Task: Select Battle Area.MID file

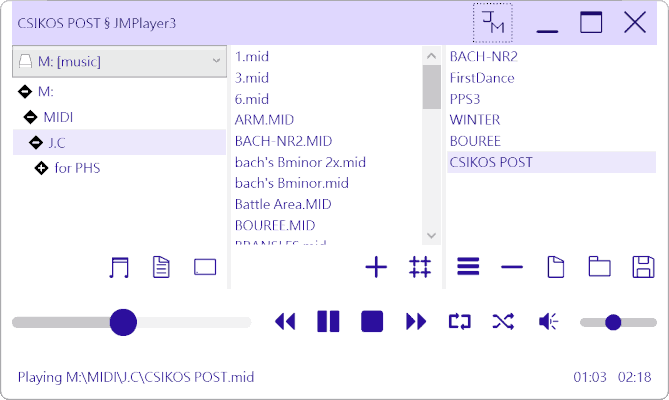Action: [x=283, y=204]
